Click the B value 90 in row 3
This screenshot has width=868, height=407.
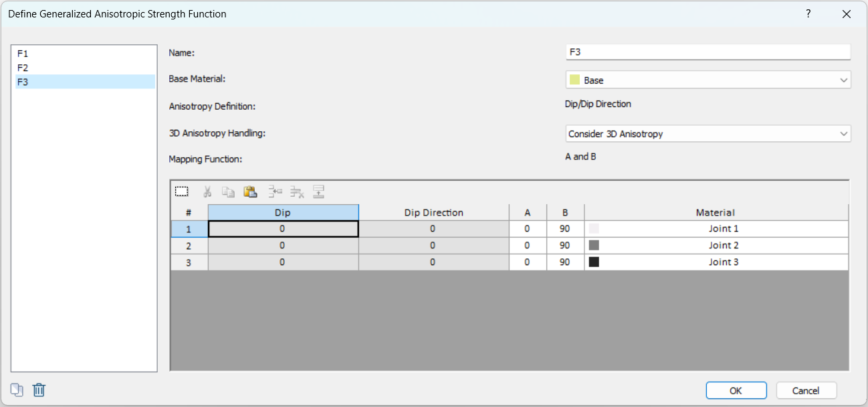pos(565,262)
